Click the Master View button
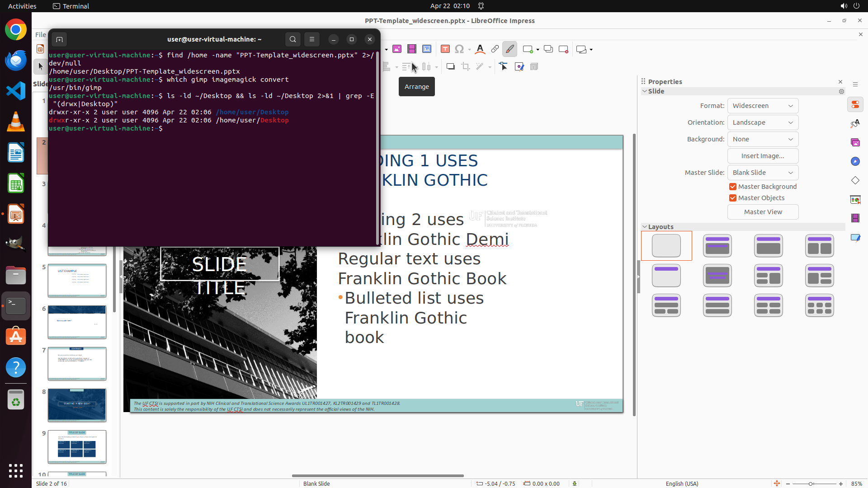This screenshot has width=868, height=488. (x=763, y=212)
